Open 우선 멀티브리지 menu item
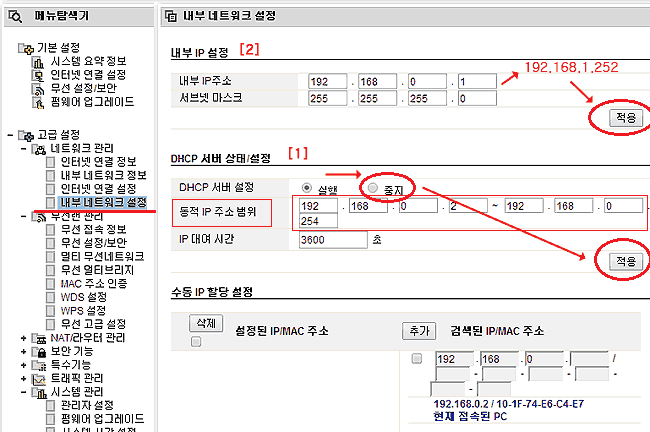Viewport: 650px width, 432px height. 97,270
